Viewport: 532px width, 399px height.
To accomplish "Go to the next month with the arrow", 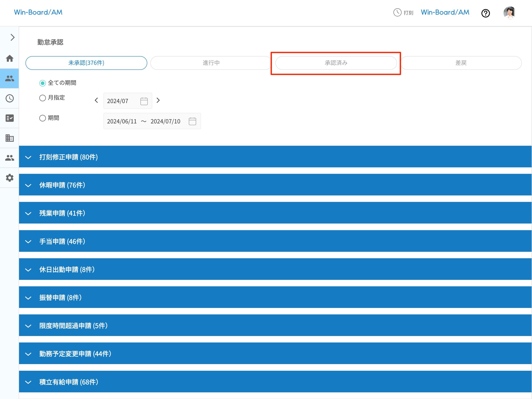I will pyautogui.click(x=158, y=100).
